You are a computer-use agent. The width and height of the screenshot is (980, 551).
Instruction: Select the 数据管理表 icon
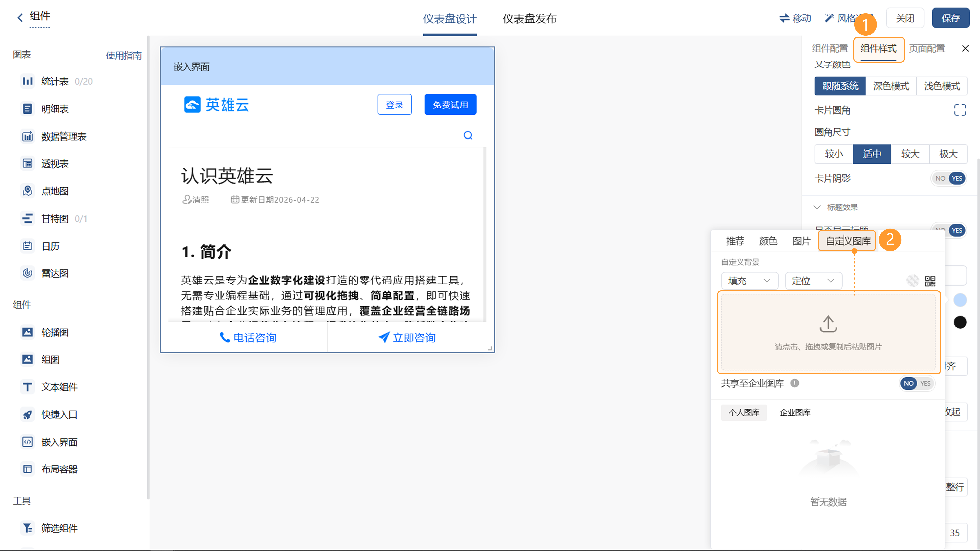[27, 136]
